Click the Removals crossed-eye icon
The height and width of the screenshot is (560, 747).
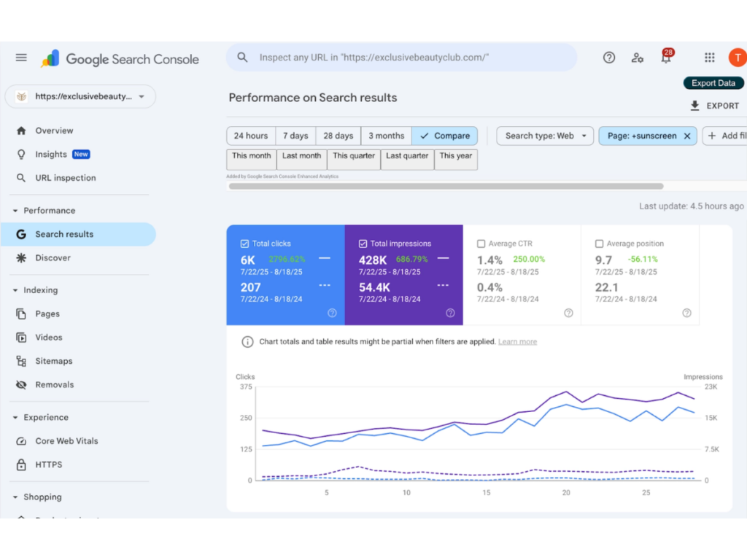tap(21, 385)
